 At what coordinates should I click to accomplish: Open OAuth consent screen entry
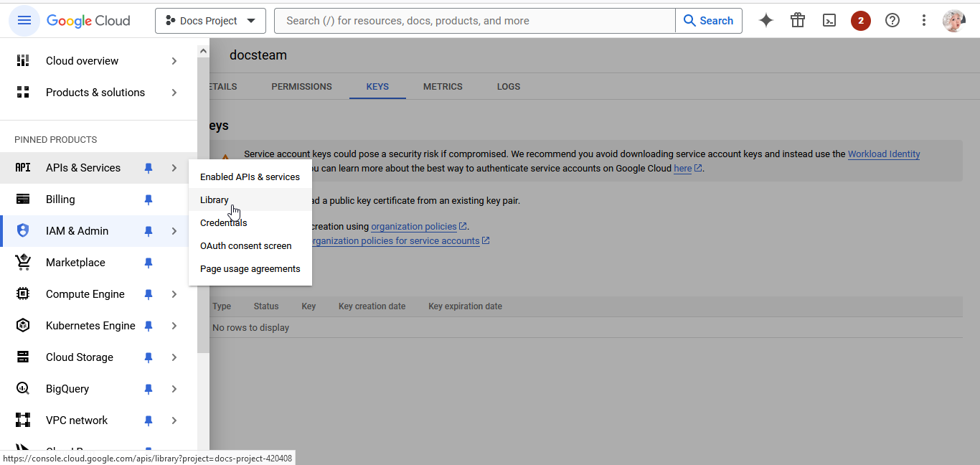(x=250, y=245)
